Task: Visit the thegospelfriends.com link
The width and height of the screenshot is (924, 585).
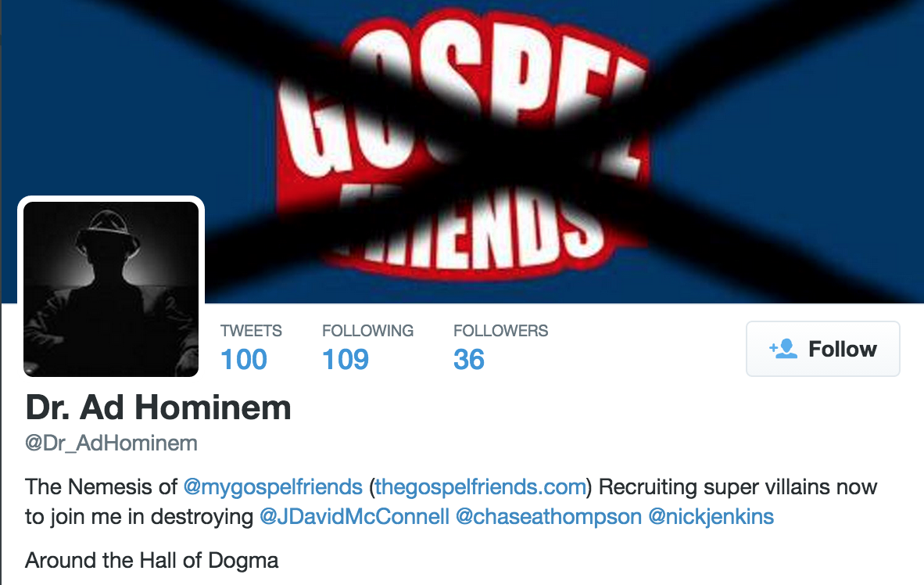Action: coord(481,487)
